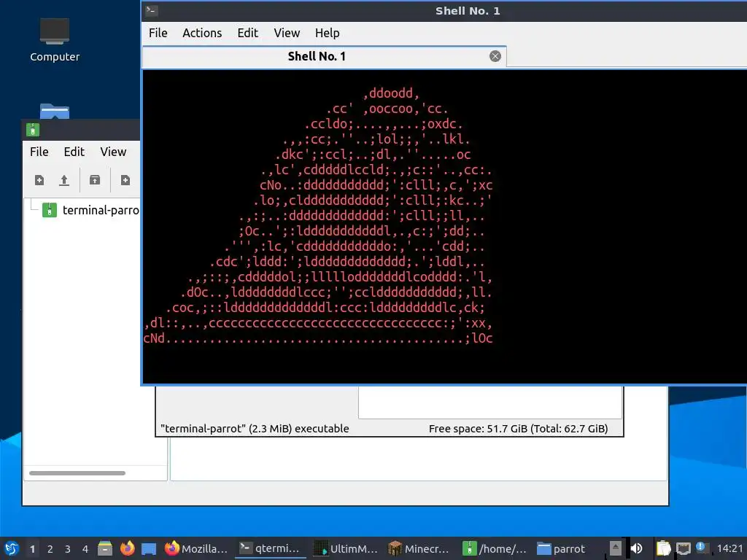Click the blue folder icon on the desktop
Screen dimensions: 747x560
pyautogui.click(x=55, y=111)
